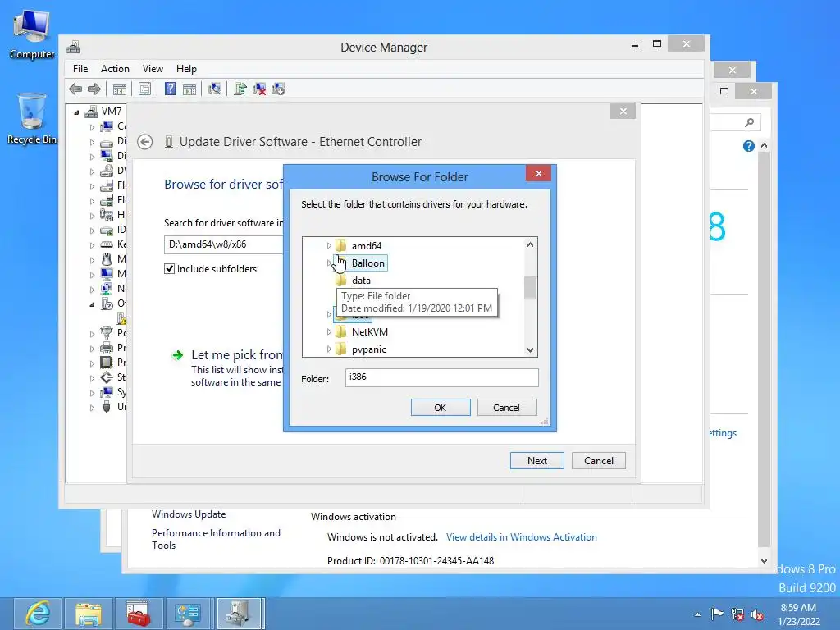Click the Action Center flag tray icon
This screenshot has width=840, height=630.
(717, 614)
